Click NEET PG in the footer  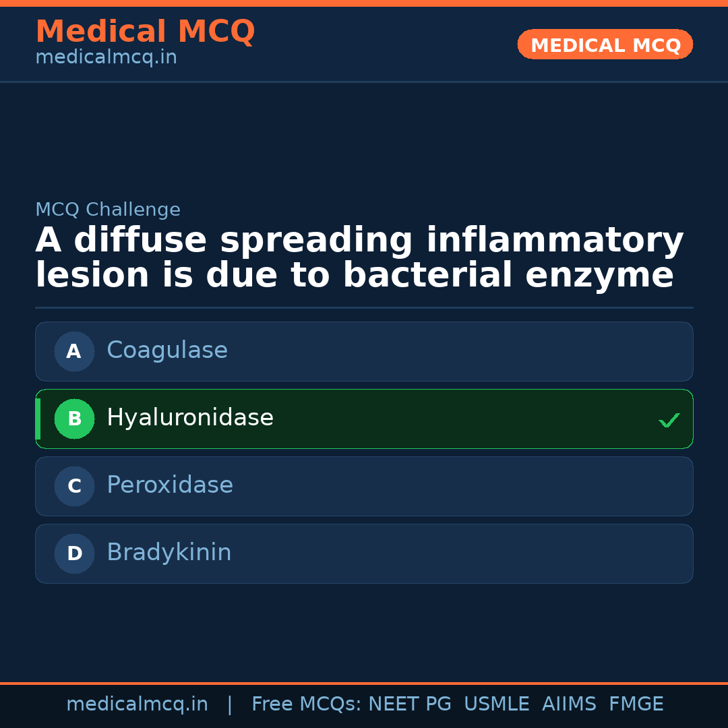410,704
